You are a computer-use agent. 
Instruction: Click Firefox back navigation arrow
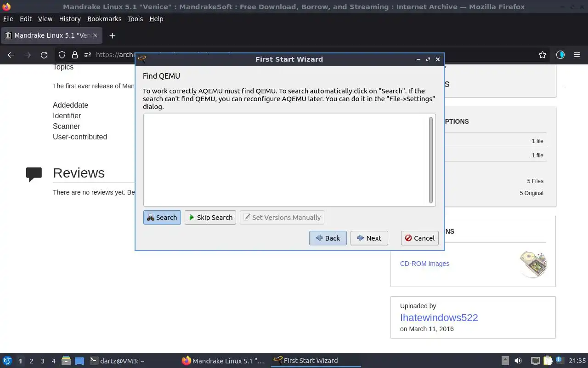(x=11, y=55)
